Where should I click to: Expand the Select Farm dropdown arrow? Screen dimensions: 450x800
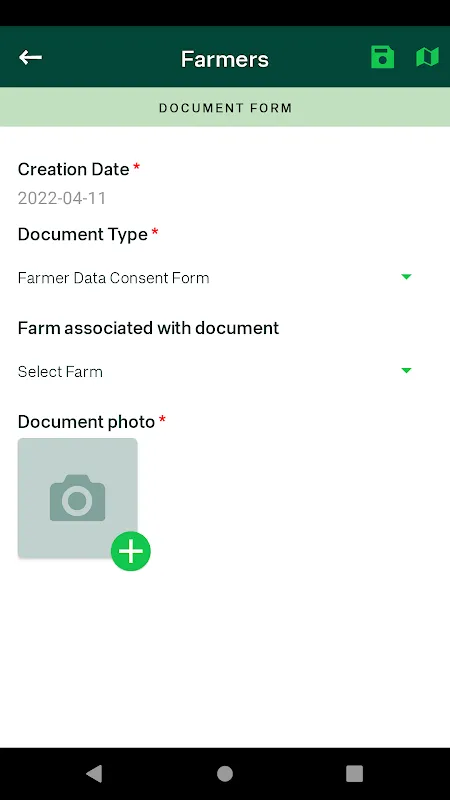pos(406,370)
